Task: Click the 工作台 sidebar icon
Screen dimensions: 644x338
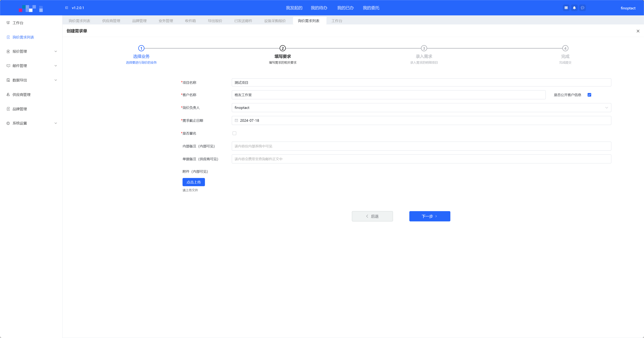Action: click(8, 23)
